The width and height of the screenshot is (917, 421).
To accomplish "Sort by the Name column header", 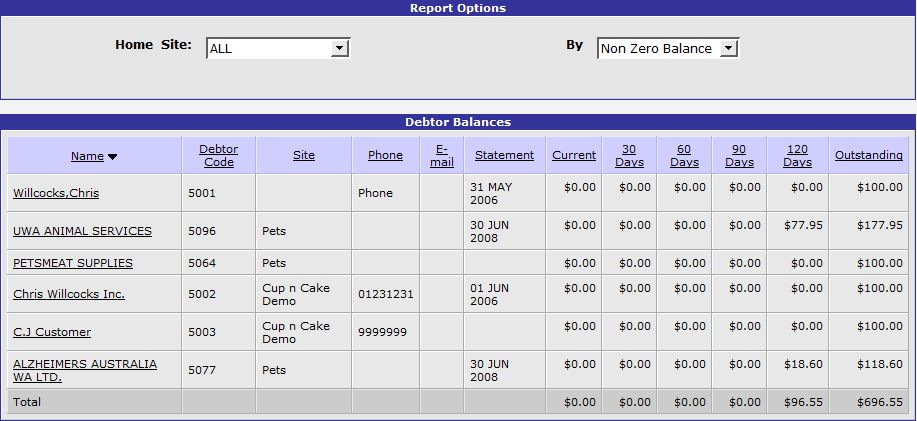I will click(x=87, y=156).
